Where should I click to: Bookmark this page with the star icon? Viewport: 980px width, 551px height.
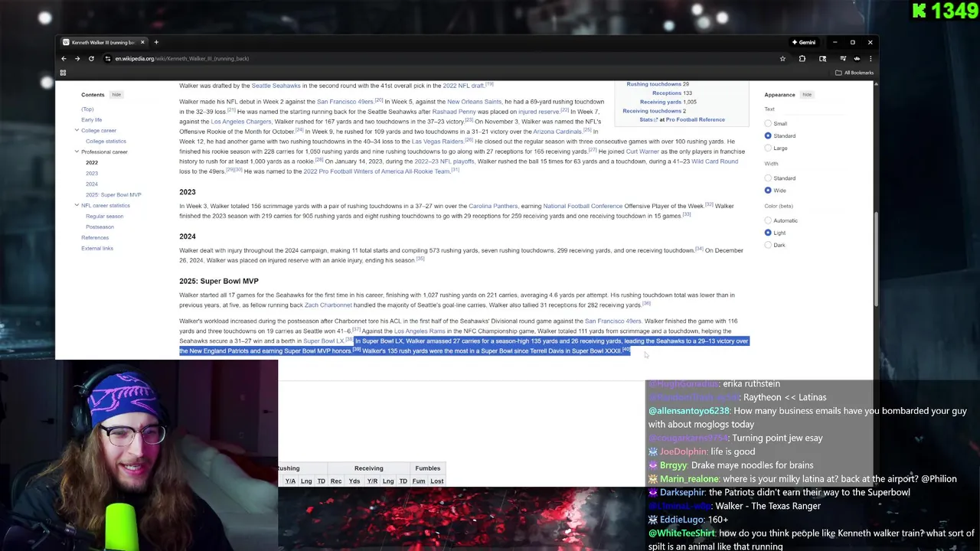(x=782, y=59)
